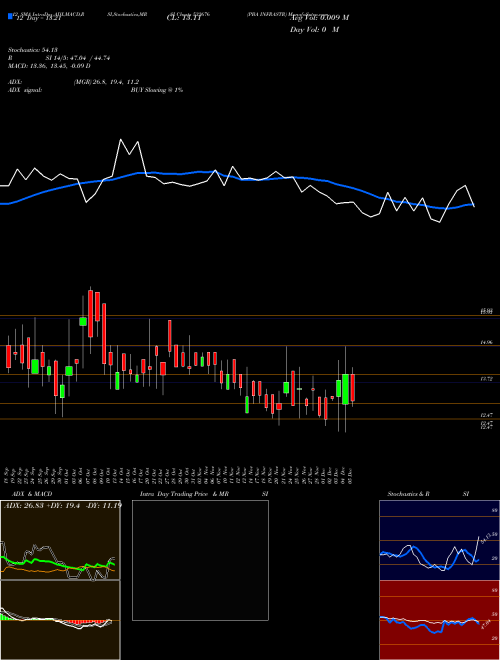This screenshot has height=660, width=500.
Task: Click the 'CL: 13.11' closing price label
Action: click(182, 18)
